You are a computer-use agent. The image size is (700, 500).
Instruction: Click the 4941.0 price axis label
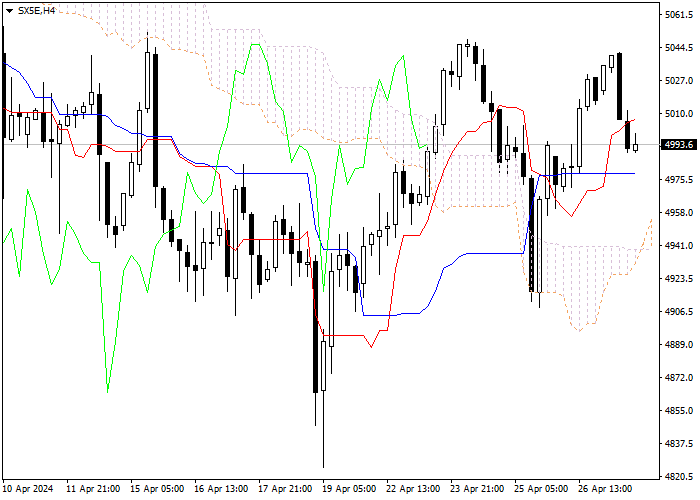pos(679,246)
